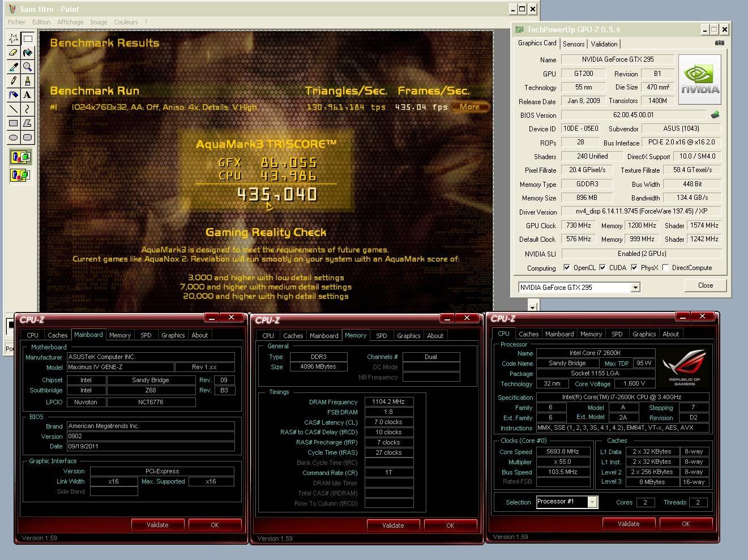Pick the Rectangle shape tool
748x560 pixels.
pos(14,123)
